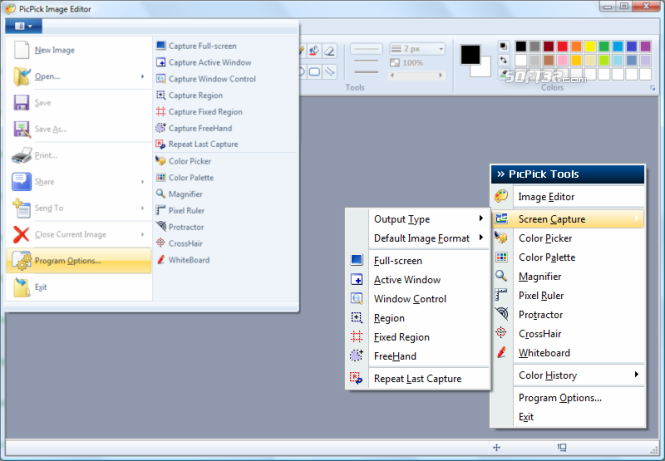Click Protractor in the PicPick Tools menu
665x461 pixels.
[568, 315]
